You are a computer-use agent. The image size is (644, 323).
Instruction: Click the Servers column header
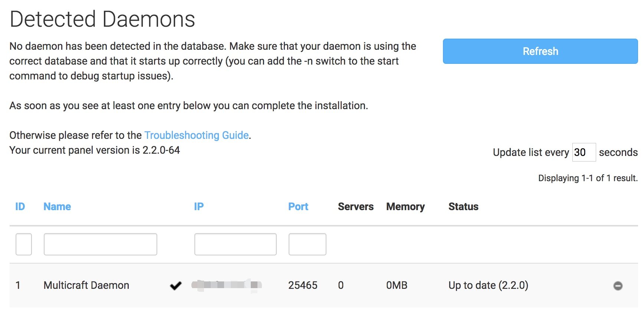coord(355,206)
